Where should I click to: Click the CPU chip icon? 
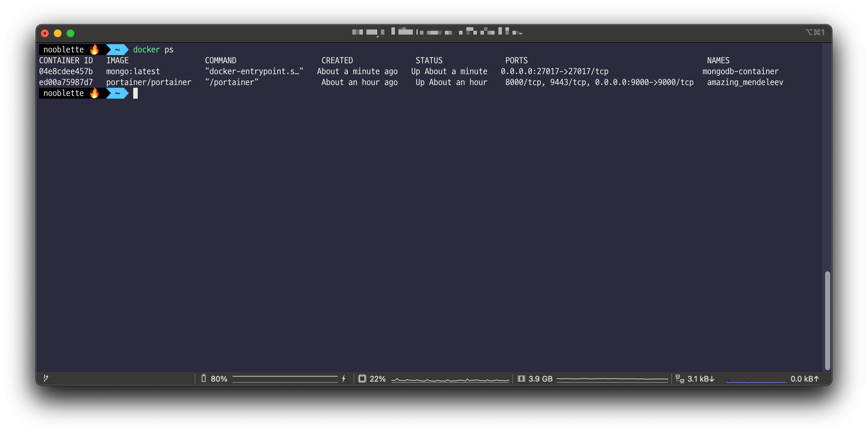(362, 379)
